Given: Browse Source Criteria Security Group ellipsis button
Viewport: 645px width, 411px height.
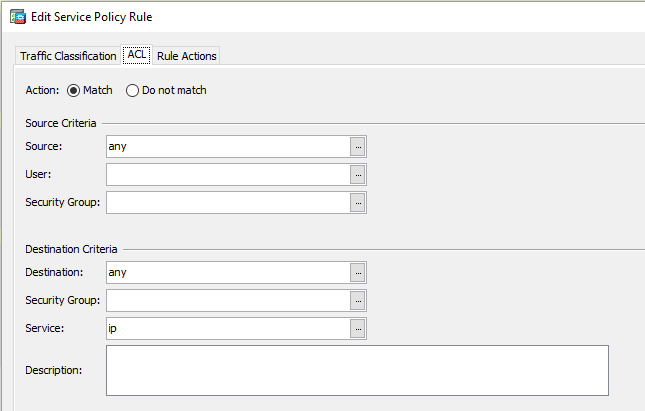Looking at the screenshot, I should (358, 203).
